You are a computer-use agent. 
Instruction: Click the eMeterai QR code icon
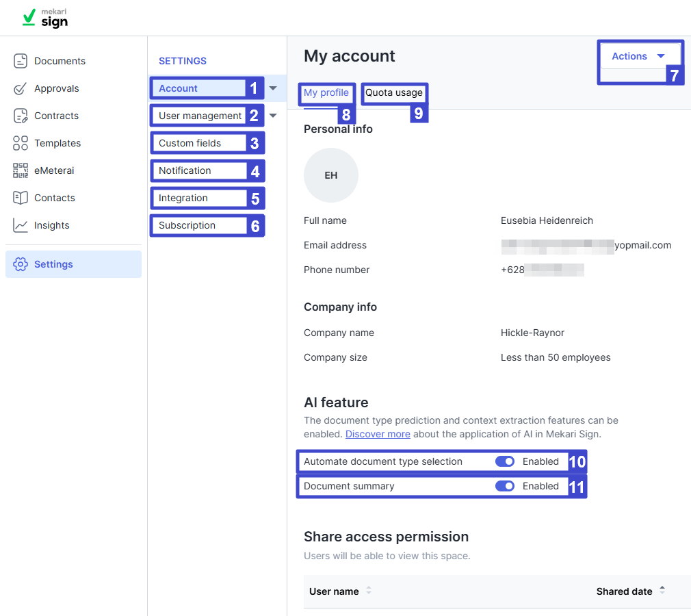coord(21,170)
